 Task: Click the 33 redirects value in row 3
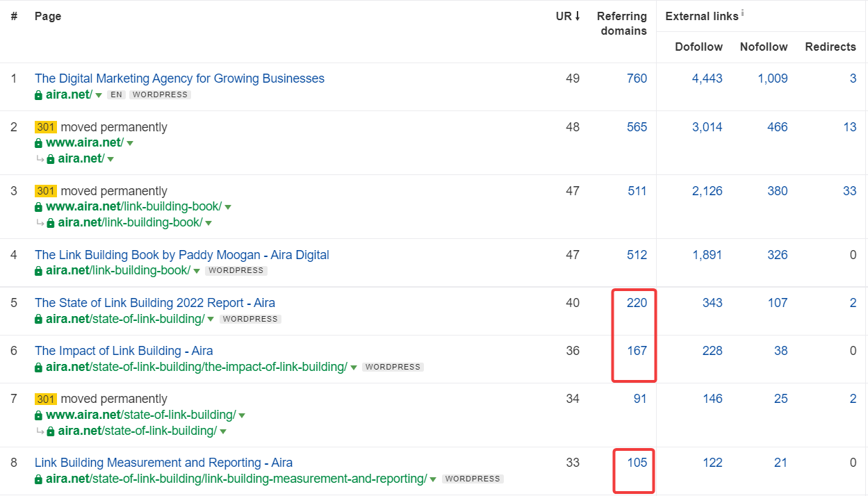(x=849, y=191)
